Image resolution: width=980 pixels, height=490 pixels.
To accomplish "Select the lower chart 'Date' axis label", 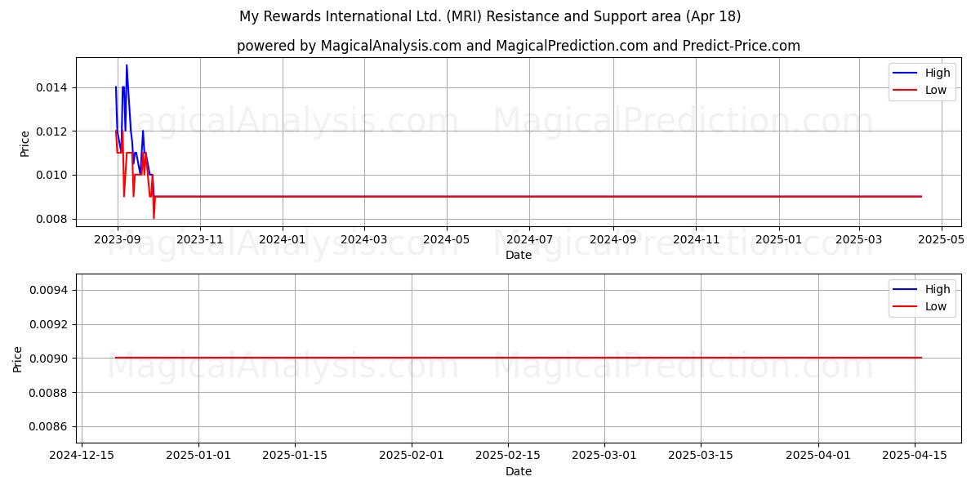I will (519, 471).
